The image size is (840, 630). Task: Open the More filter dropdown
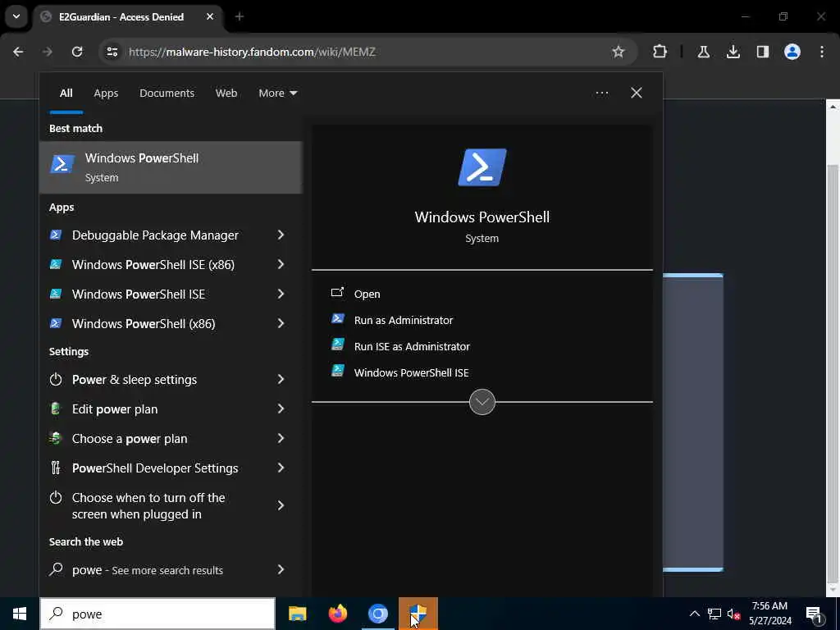pos(277,94)
